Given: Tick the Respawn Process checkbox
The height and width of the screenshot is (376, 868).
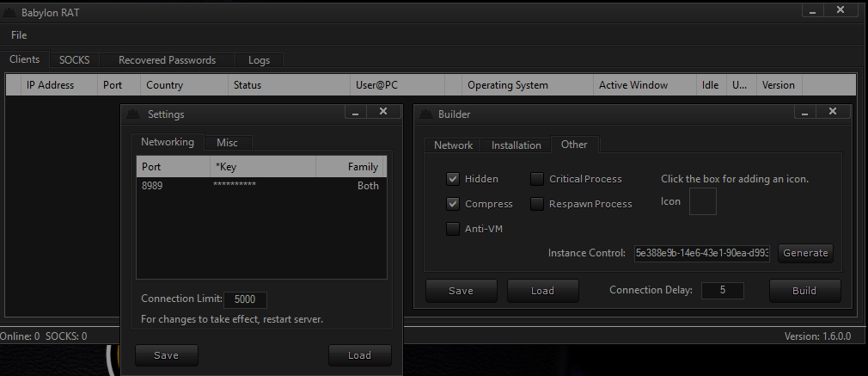Looking at the screenshot, I should [537, 204].
